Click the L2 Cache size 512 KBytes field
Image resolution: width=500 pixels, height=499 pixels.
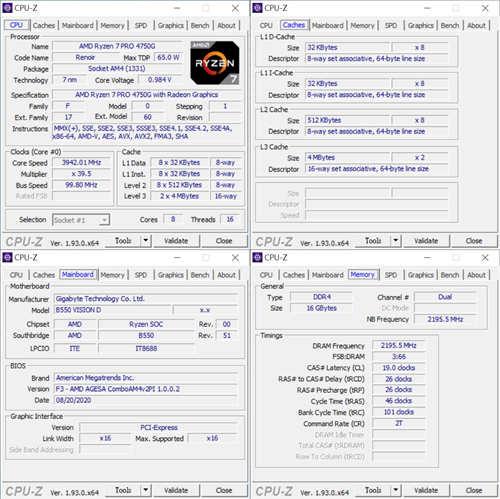click(x=347, y=120)
